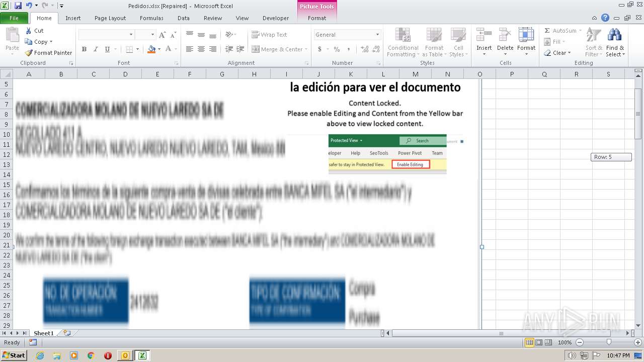This screenshot has width=644, height=362.
Task: Open the font name combo box
Action: (x=106, y=35)
